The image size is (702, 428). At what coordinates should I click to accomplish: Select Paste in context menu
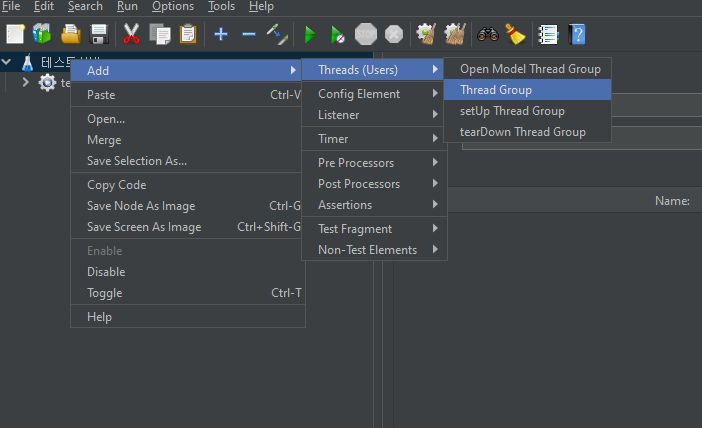[188, 94]
